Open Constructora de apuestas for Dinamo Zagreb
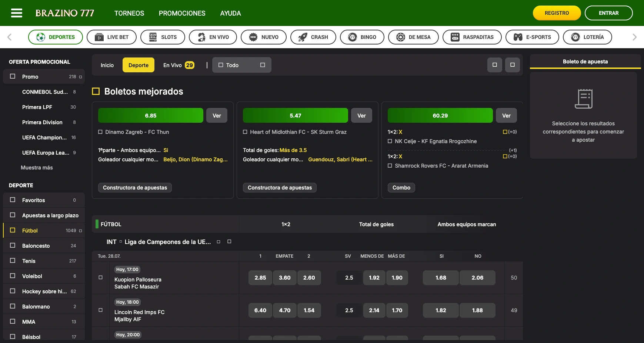The width and height of the screenshot is (644, 343). point(135,188)
